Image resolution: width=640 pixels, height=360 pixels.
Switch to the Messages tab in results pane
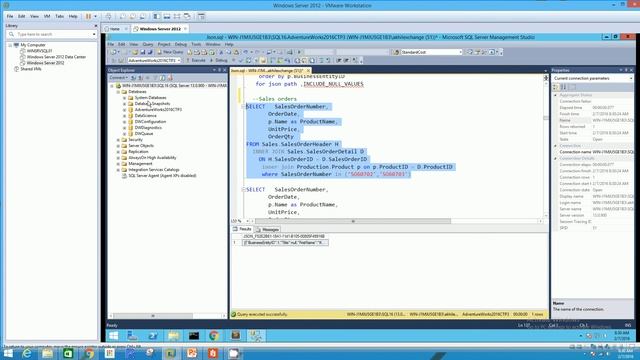(268, 229)
